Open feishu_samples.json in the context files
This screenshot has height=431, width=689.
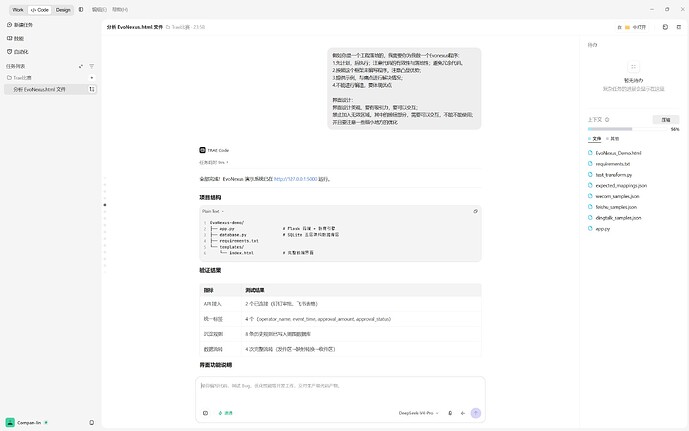616,207
